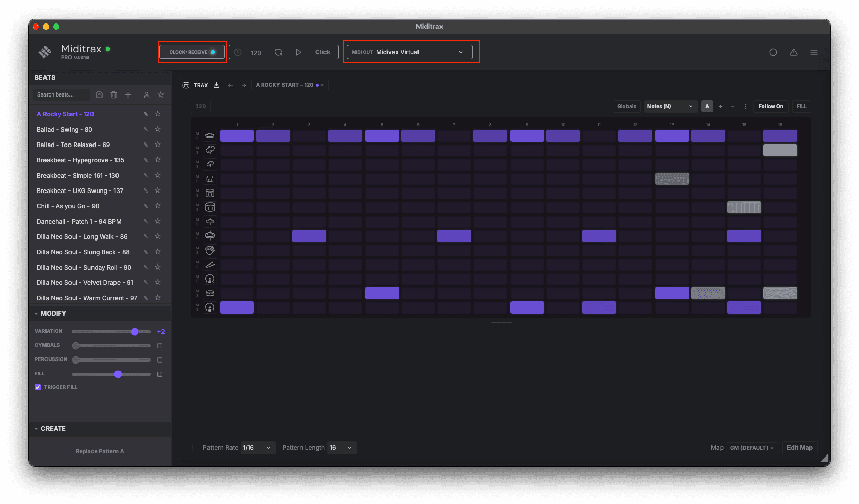Click the Search beats input field
The width and height of the screenshot is (859, 504).
click(x=62, y=94)
